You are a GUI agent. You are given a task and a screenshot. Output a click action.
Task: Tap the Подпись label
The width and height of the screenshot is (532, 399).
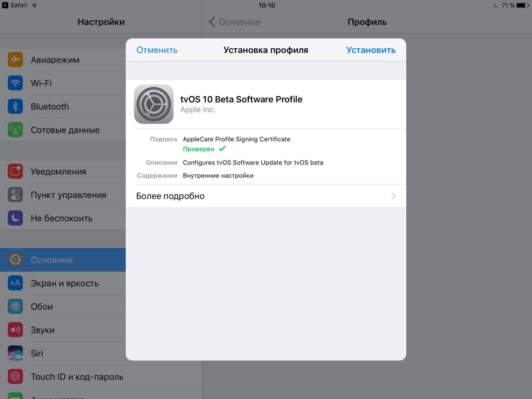pyautogui.click(x=164, y=139)
